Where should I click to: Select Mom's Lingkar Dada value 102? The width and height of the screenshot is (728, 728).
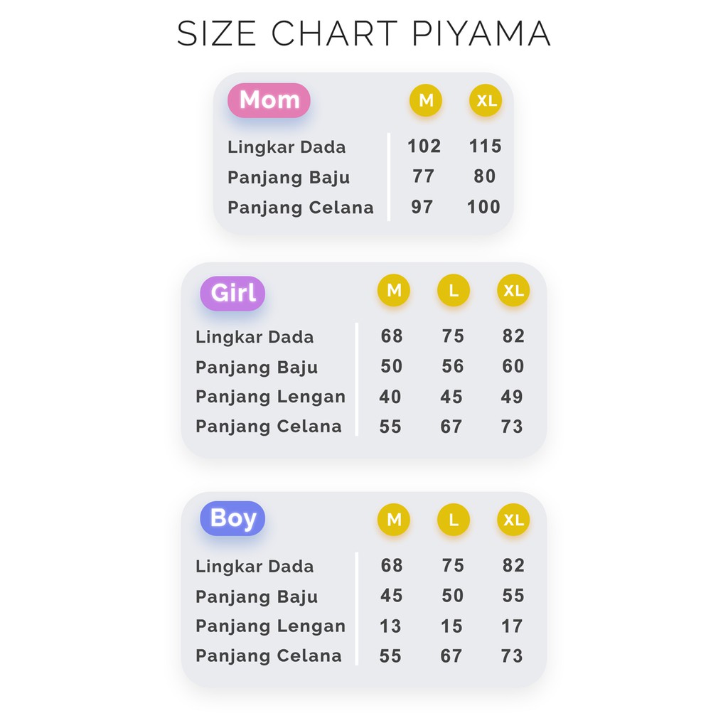pyautogui.click(x=424, y=146)
